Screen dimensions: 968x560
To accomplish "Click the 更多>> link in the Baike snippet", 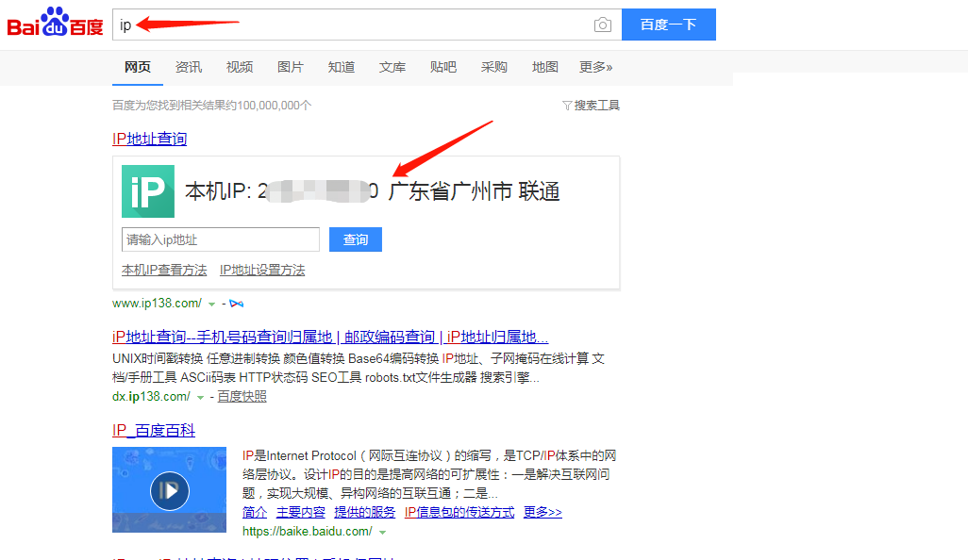I will point(542,512).
